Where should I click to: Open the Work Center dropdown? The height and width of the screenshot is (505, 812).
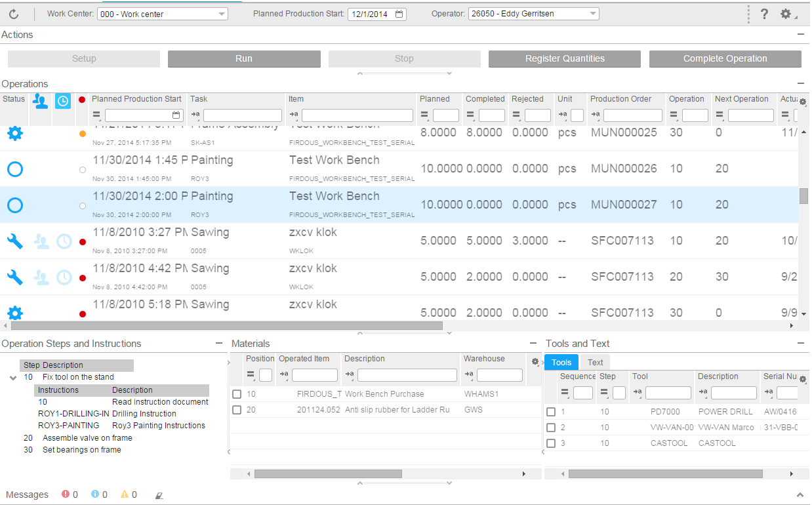tap(221, 14)
